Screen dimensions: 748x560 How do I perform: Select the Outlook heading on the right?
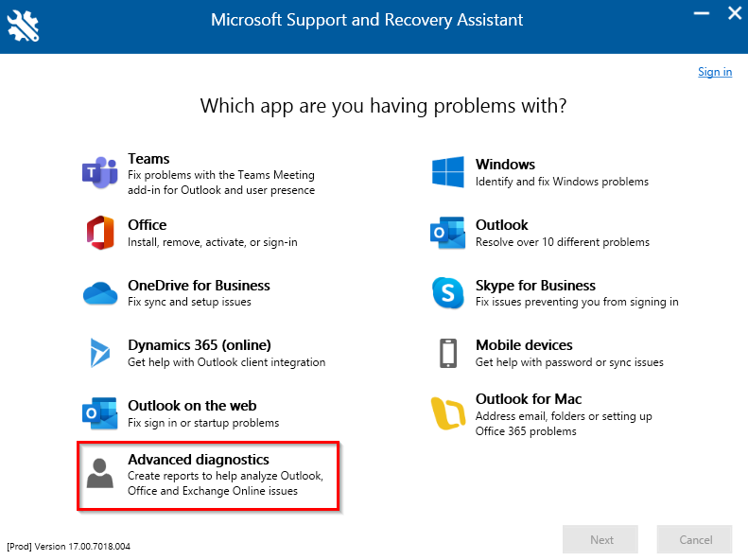click(501, 225)
